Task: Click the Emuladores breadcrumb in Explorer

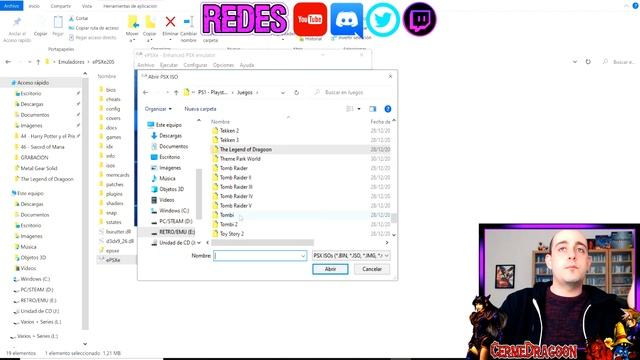Action: tap(71, 62)
